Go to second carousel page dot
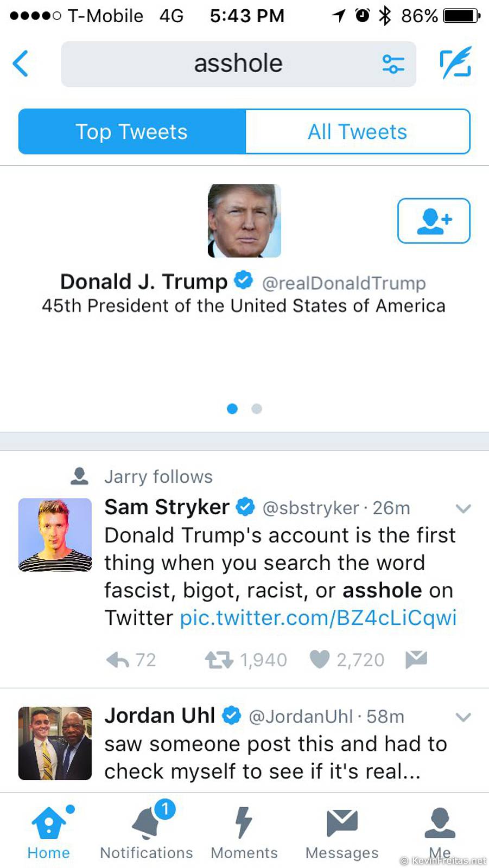Viewport: 489px width, 868px height. (257, 409)
